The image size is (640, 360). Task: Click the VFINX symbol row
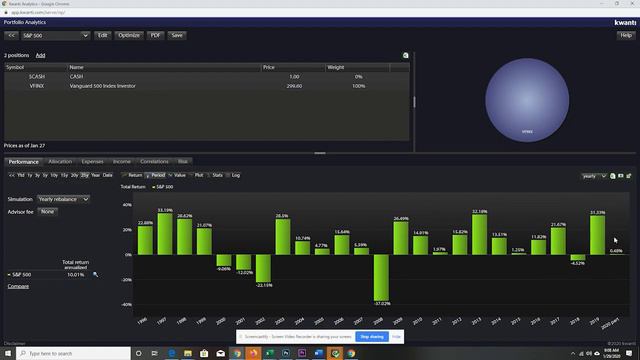[207, 86]
